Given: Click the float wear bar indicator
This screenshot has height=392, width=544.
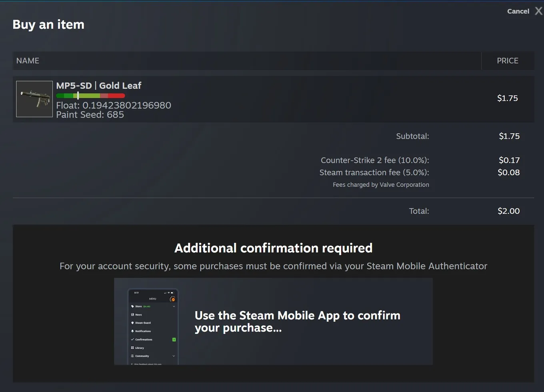Looking at the screenshot, I should (x=90, y=96).
